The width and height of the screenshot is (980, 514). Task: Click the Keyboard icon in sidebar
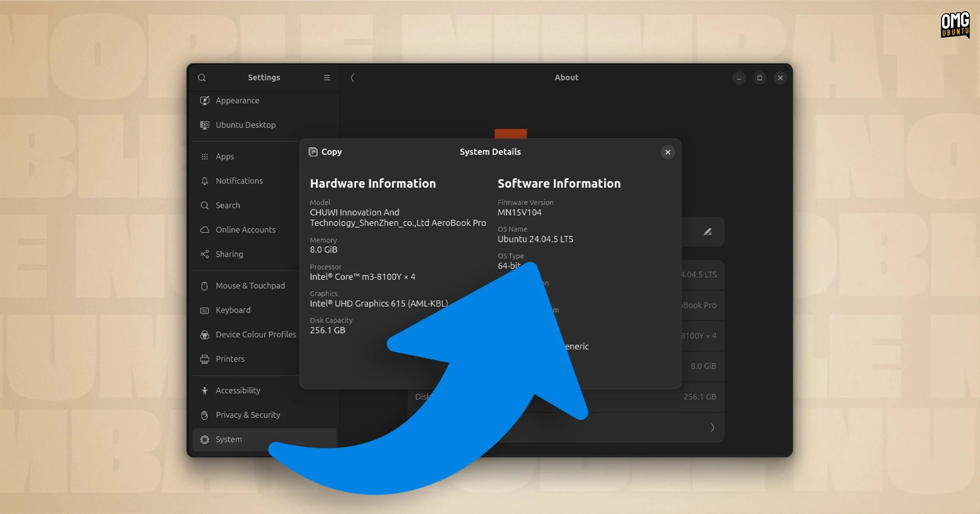point(205,311)
